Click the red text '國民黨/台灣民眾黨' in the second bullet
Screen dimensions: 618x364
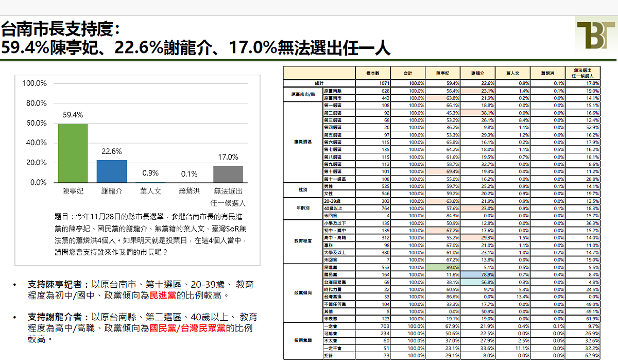187,329
